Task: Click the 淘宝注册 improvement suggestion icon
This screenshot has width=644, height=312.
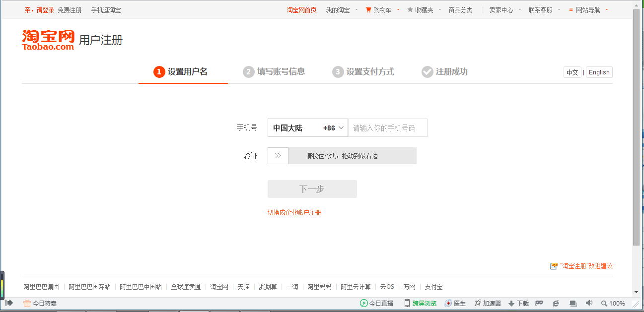Action: pos(554,266)
